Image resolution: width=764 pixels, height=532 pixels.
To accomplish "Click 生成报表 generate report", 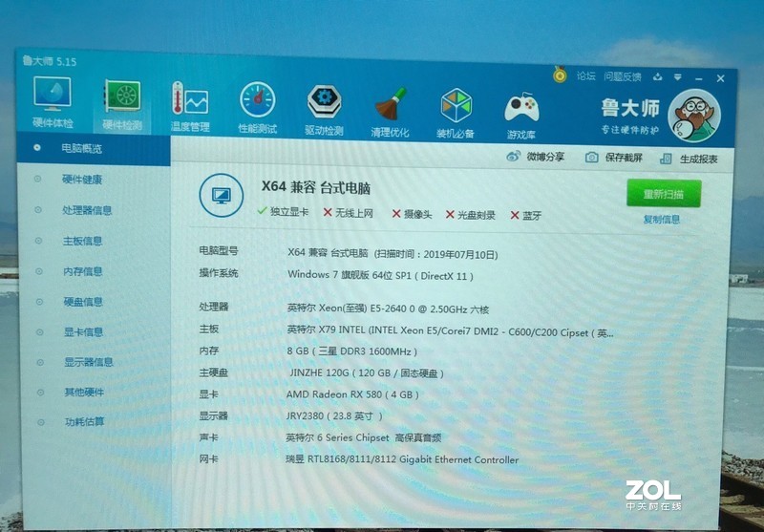I will [x=689, y=159].
